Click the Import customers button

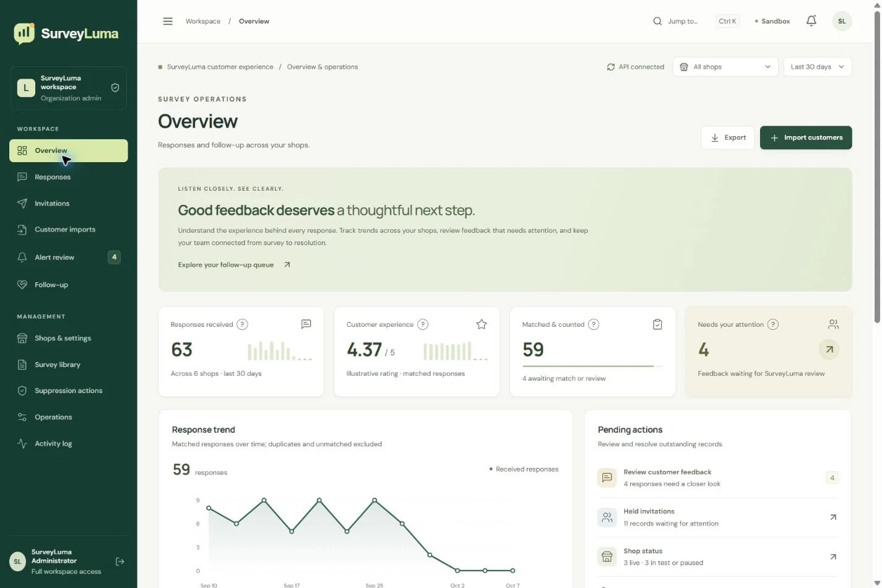click(806, 137)
